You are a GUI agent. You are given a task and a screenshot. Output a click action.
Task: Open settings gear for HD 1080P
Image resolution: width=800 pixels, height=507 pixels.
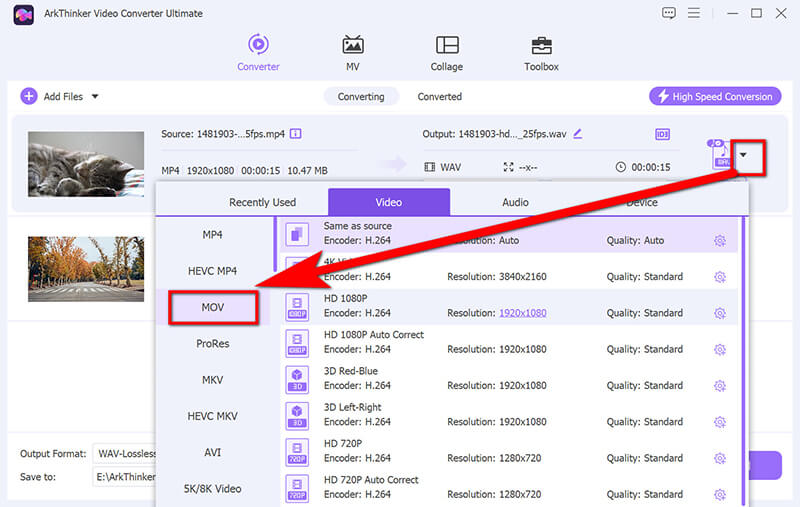pyautogui.click(x=719, y=313)
